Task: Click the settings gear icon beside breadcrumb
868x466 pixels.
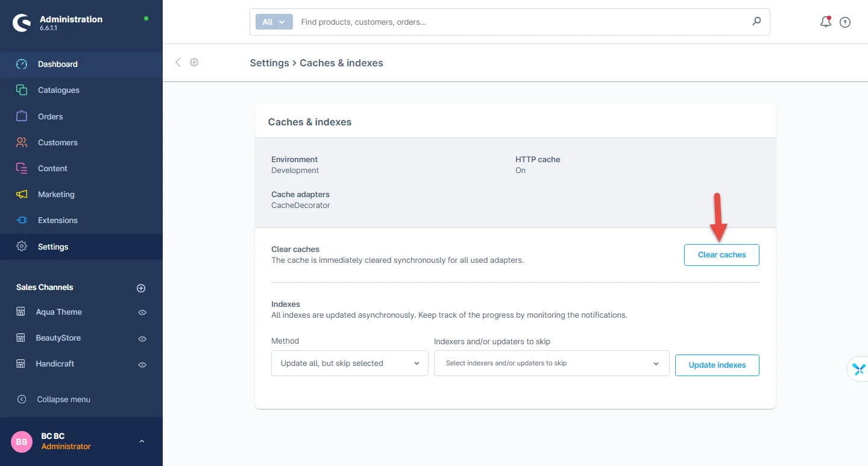Action: 194,63
